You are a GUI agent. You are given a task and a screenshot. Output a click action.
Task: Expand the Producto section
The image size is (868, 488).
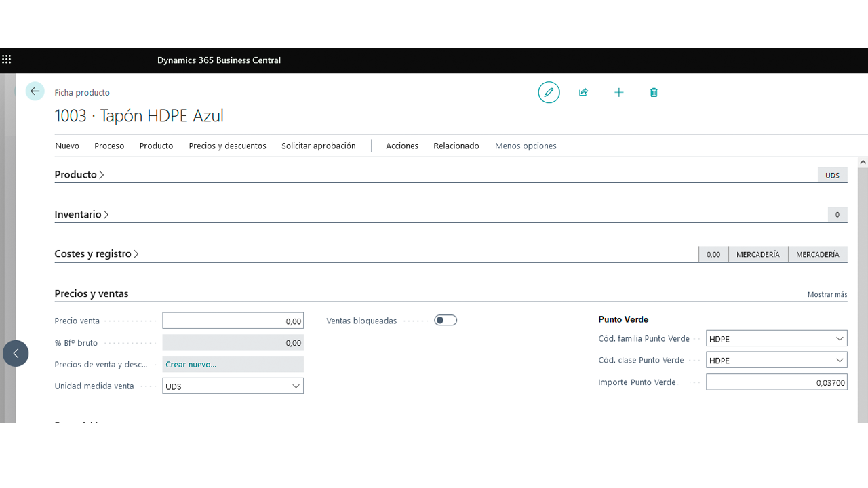point(79,174)
